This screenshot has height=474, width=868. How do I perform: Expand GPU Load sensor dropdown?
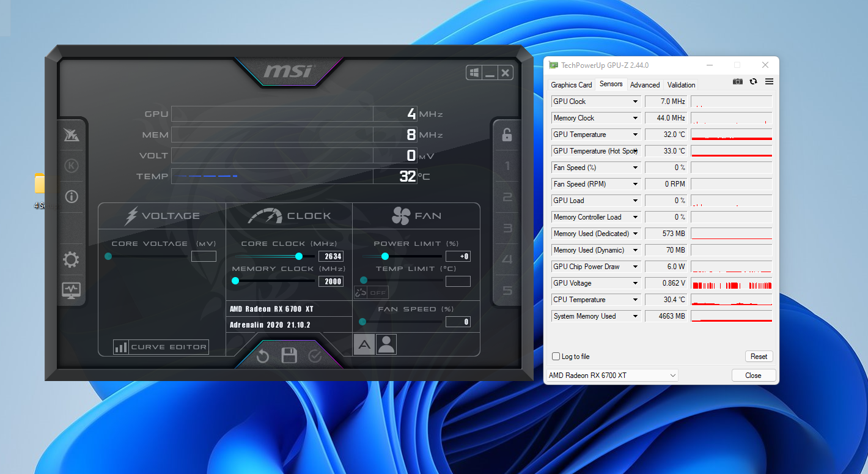pos(635,201)
